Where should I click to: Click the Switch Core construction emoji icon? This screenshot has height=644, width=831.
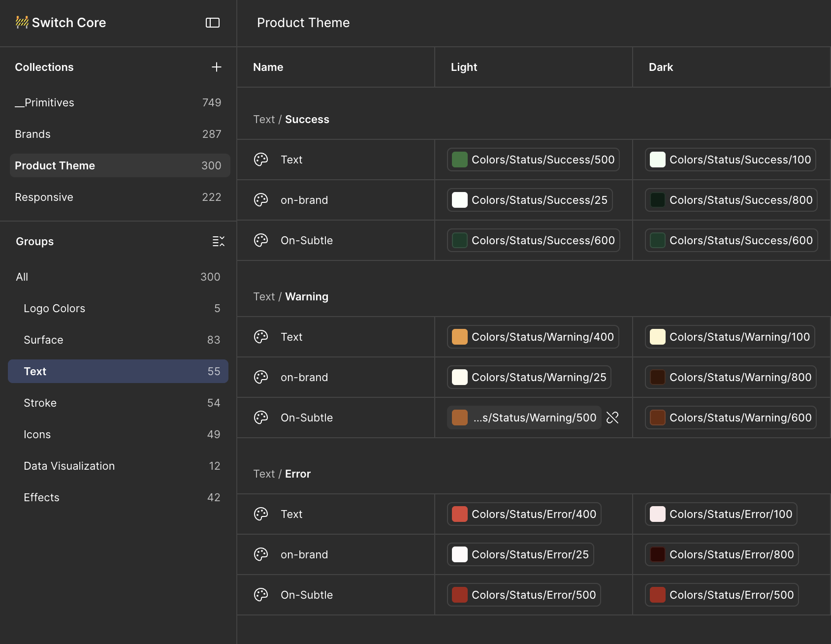coord(22,22)
